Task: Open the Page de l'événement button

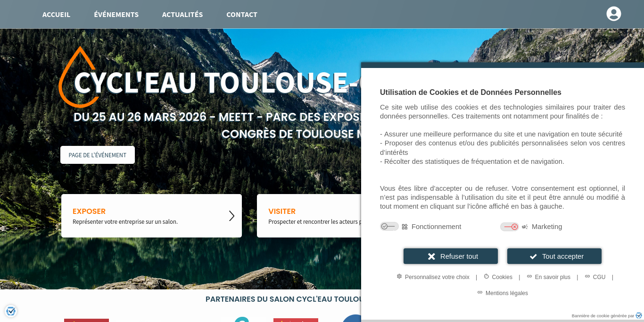Action: tap(98, 155)
